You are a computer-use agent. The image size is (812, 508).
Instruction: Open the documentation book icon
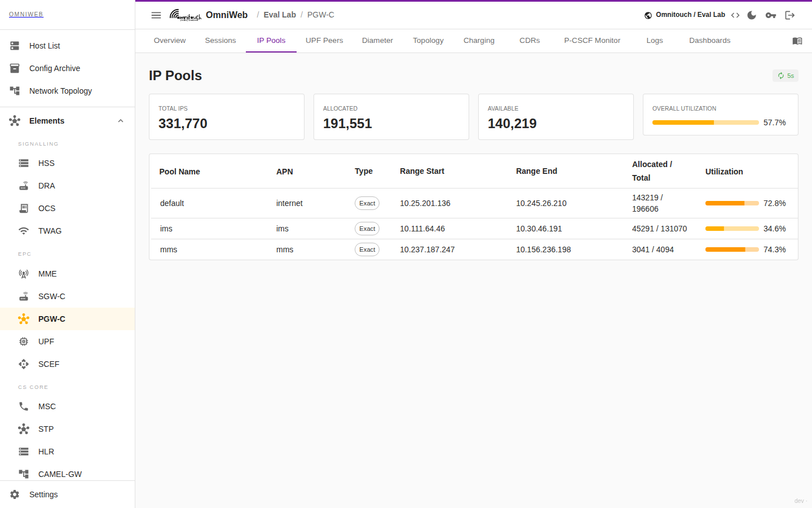(797, 41)
